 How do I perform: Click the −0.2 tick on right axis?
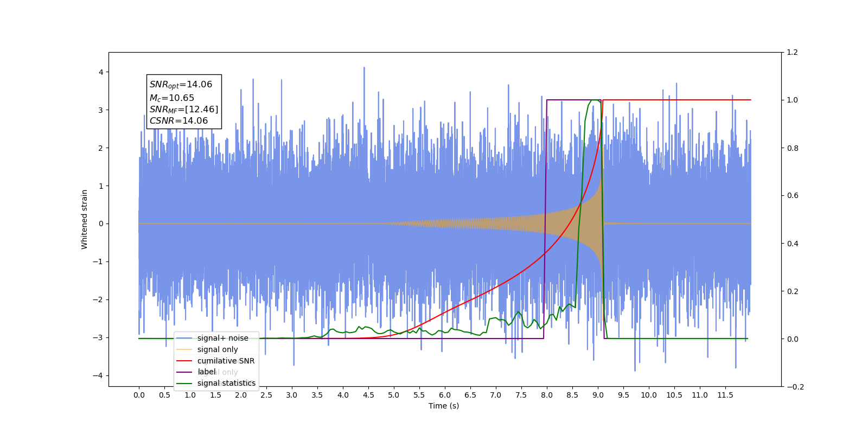pos(794,387)
